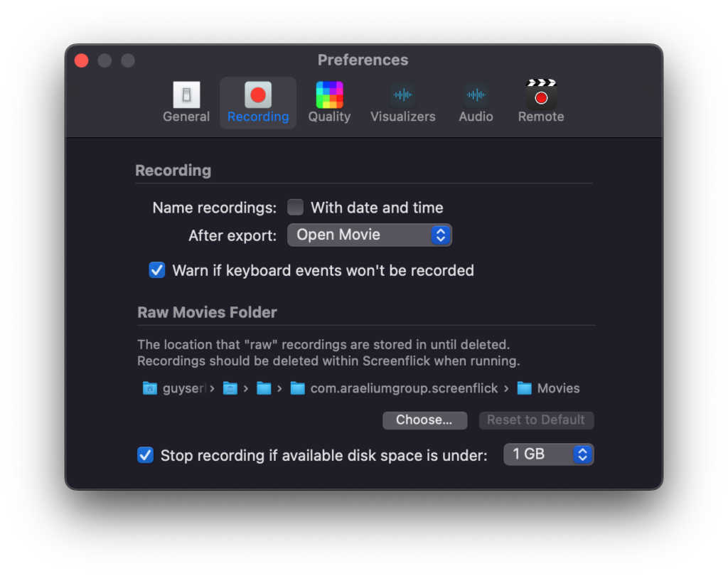The width and height of the screenshot is (728, 576).
Task: Expand the 1 GB disk space dropdown
Action: point(548,454)
